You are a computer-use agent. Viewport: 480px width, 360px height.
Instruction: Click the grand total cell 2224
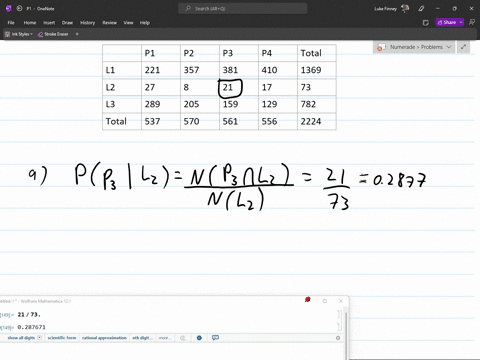tap(317, 121)
